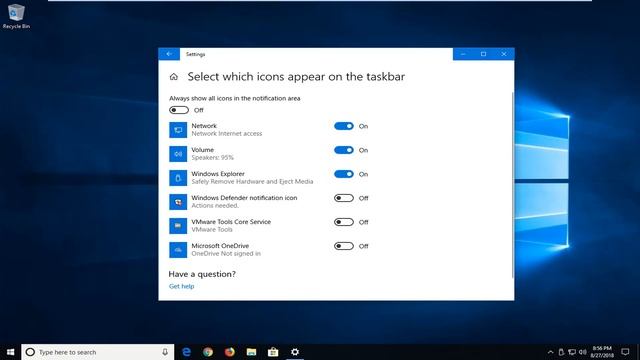Viewport: 640px width, 360px height.
Task: Enable the Windows Defender notification icon toggle
Action: 344,198
